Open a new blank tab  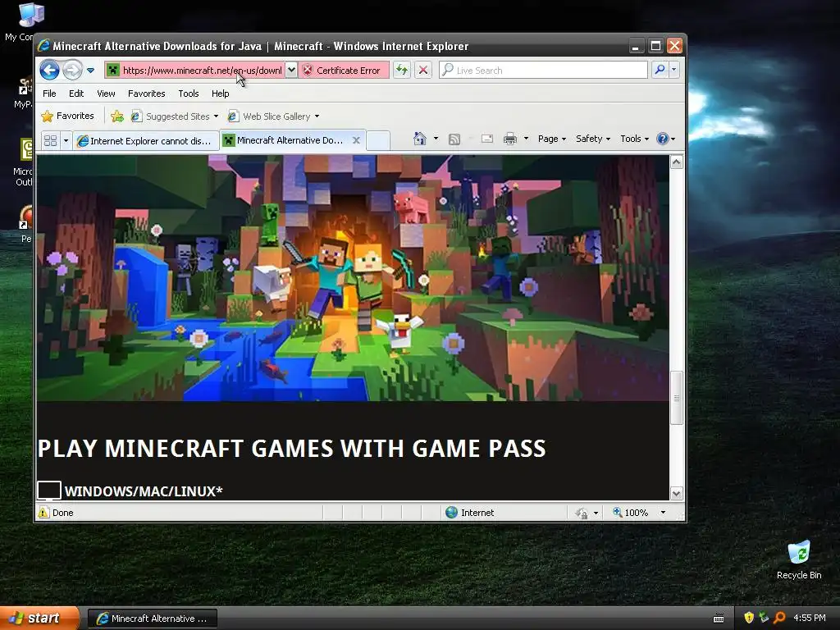point(378,140)
